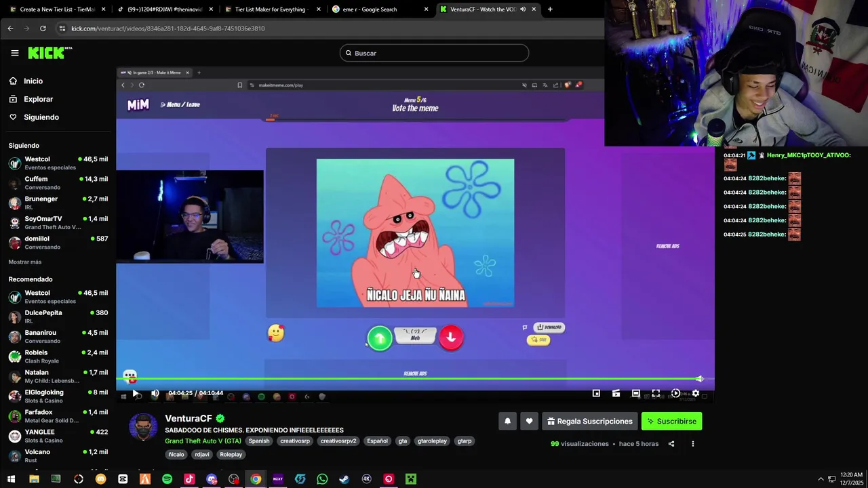Open Steam from the taskbar
This screenshot has width=868, height=488.
click(344, 479)
